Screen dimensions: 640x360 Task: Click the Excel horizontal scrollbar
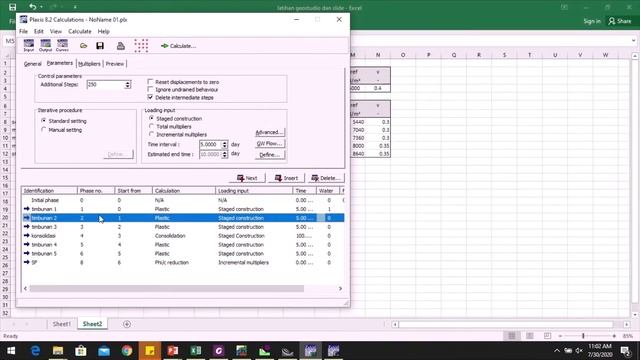point(506,324)
